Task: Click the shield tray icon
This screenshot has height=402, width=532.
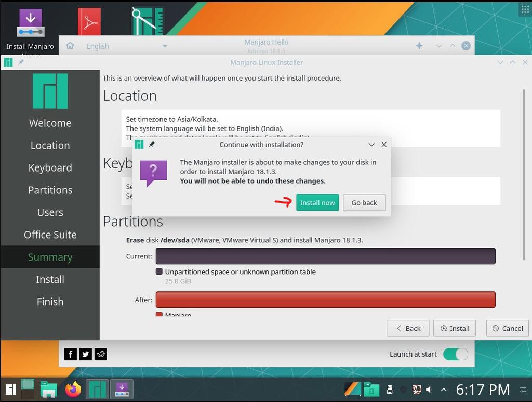Action: pyautogui.click(x=403, y=390)
